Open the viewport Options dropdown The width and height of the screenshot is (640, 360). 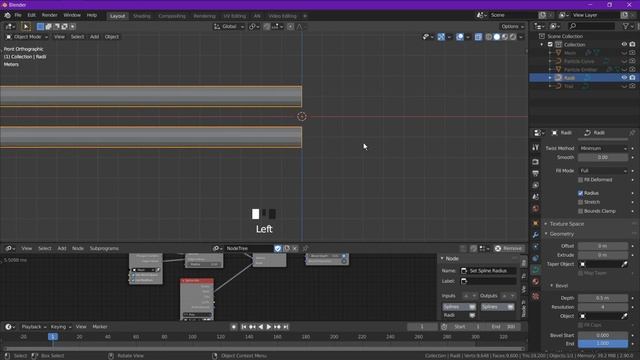click(x=513, y=27)
